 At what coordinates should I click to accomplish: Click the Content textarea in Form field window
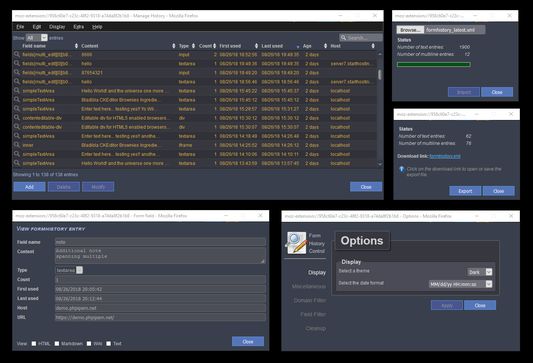point(160,255)
